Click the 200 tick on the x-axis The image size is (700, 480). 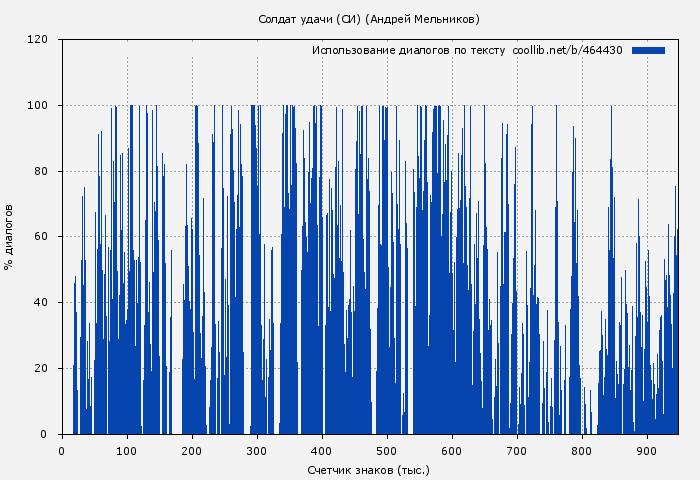[x=192, y=450]
